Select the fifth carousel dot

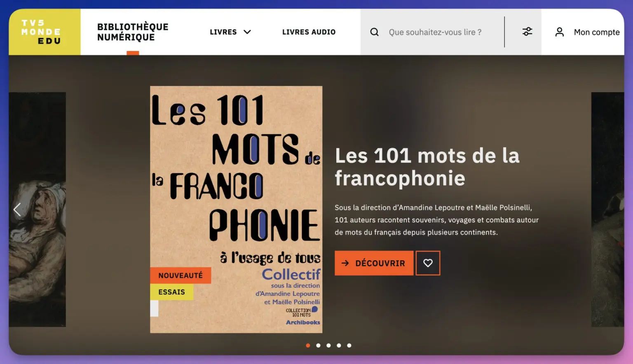pyautogui.click(x=349, y=345)
